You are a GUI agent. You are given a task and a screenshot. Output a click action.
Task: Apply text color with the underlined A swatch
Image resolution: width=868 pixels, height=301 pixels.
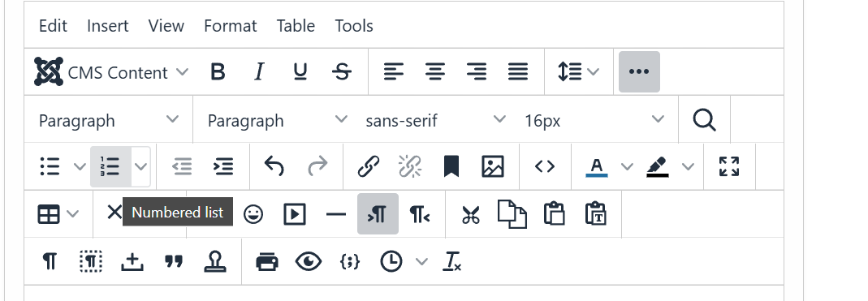coord(597,166)
